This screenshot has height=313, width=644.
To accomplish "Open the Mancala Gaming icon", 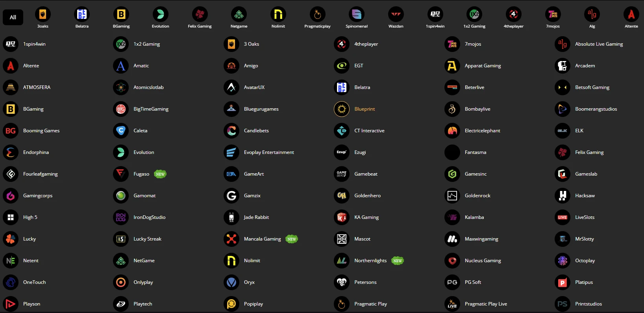I will pos(231,239).
